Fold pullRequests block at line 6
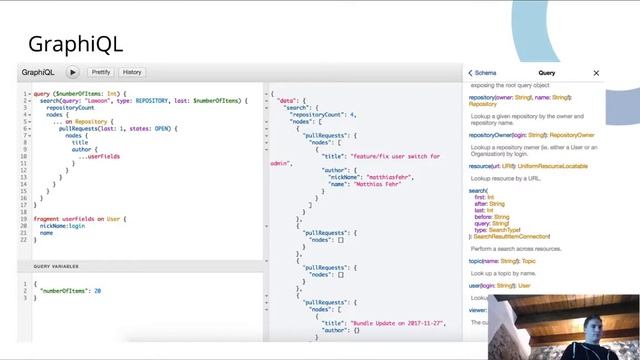The image size is (640, 360). (29, 129)
